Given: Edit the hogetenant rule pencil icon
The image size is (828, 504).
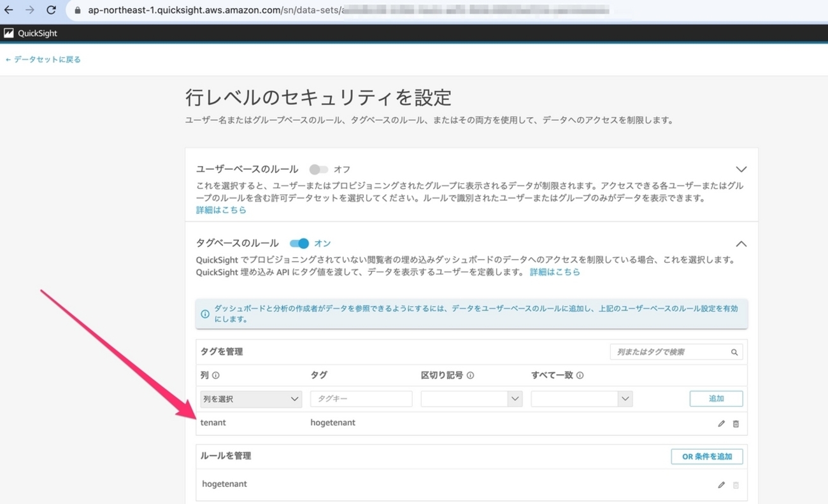Looking at the screenshot, I should click(x=721, y=485).
